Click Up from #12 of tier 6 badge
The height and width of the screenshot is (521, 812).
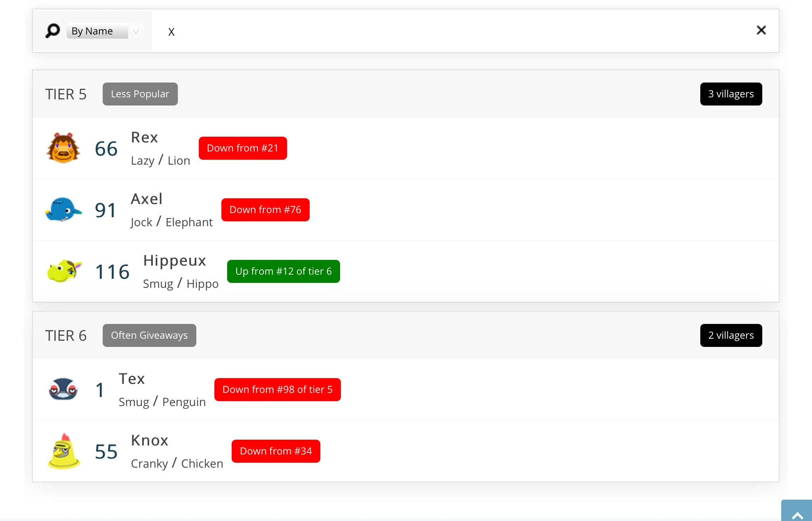coord(283,271)
